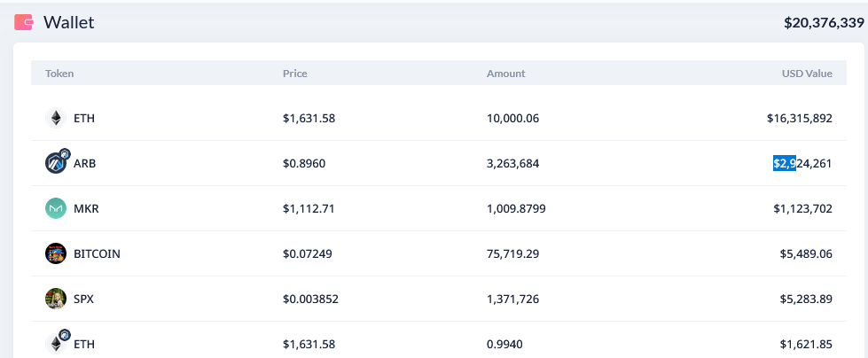The width and height of the screenshot is (868, 358).
Task: Click the ETH icon in the bottom row
Action: tap(56, 344)
